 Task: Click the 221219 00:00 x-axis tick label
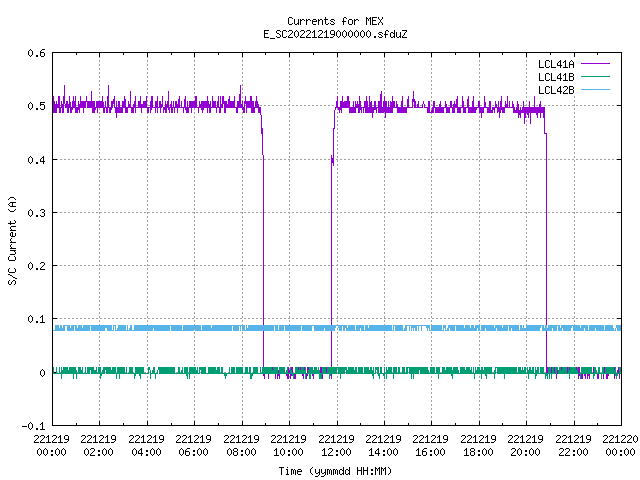pos(51,445)
